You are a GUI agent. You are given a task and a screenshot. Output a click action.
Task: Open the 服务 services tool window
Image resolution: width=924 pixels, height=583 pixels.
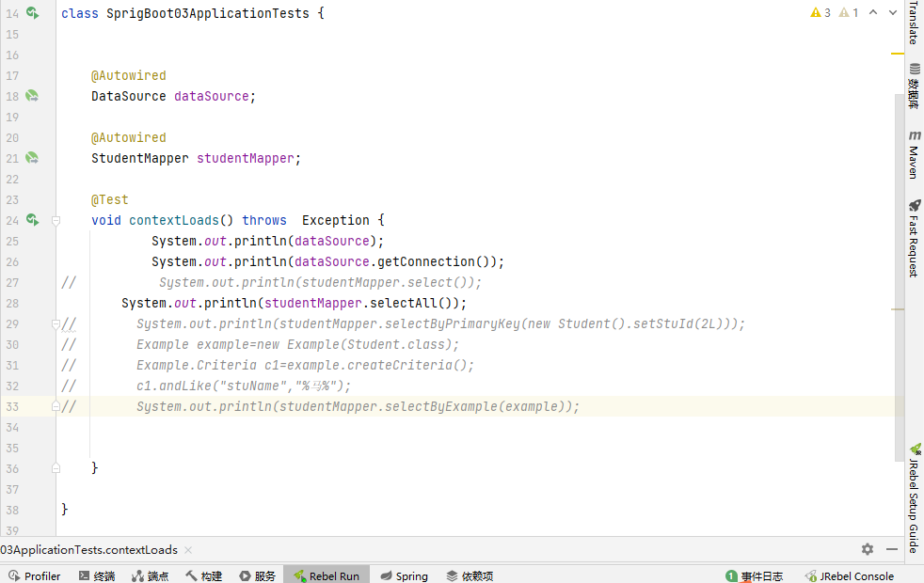tap(258, 575)
